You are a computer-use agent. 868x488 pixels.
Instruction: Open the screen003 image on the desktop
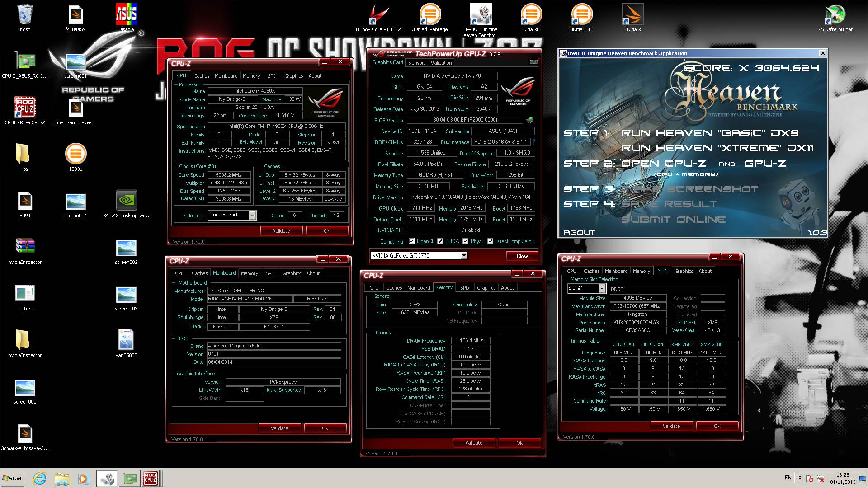[x=126, y=297]
